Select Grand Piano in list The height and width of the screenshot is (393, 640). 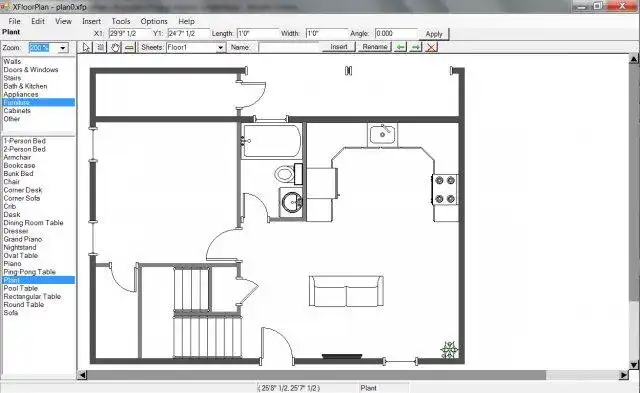23,239
